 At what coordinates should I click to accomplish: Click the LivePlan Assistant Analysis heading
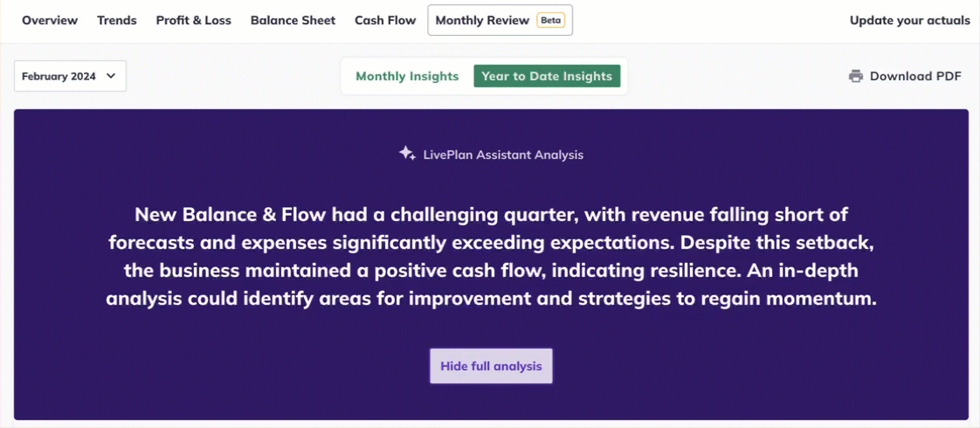tap(503, 155)
